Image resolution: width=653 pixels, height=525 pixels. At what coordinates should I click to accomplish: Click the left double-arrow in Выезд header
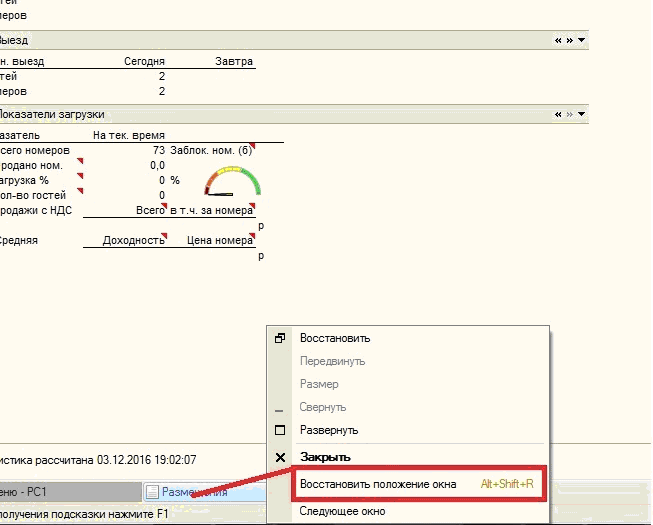click(x=558, y=40)
